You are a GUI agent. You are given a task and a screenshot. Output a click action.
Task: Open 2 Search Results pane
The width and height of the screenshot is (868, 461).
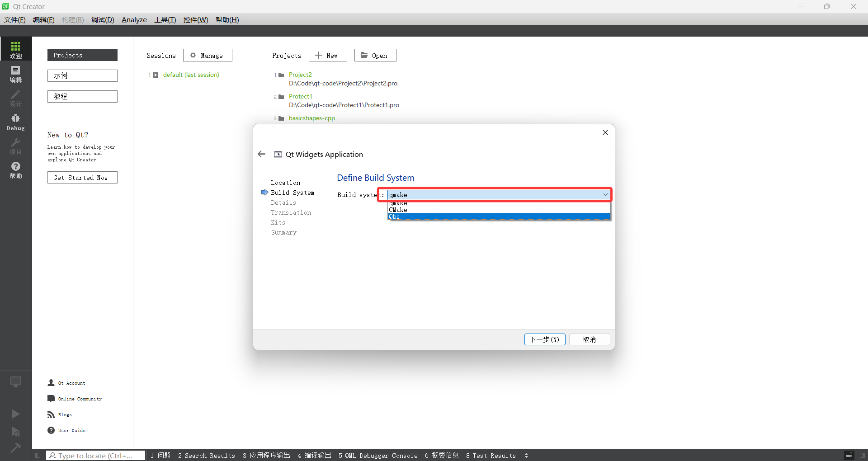[x=207, y=456]
